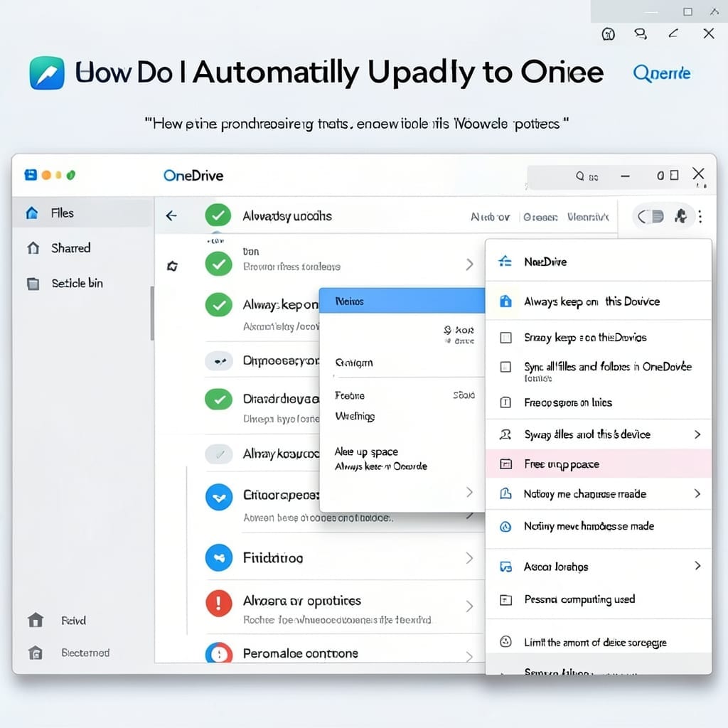The width and height of the screenshot is (728, 728).
Task: Expand the Alnoera or oprotices row chevron
Action: (x=469, y=606)
